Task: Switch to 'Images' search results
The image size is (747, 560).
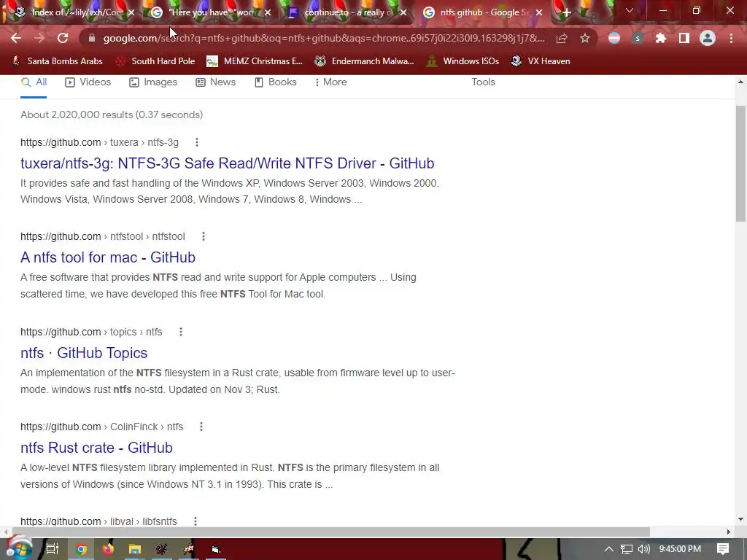Action: (153, 82)
